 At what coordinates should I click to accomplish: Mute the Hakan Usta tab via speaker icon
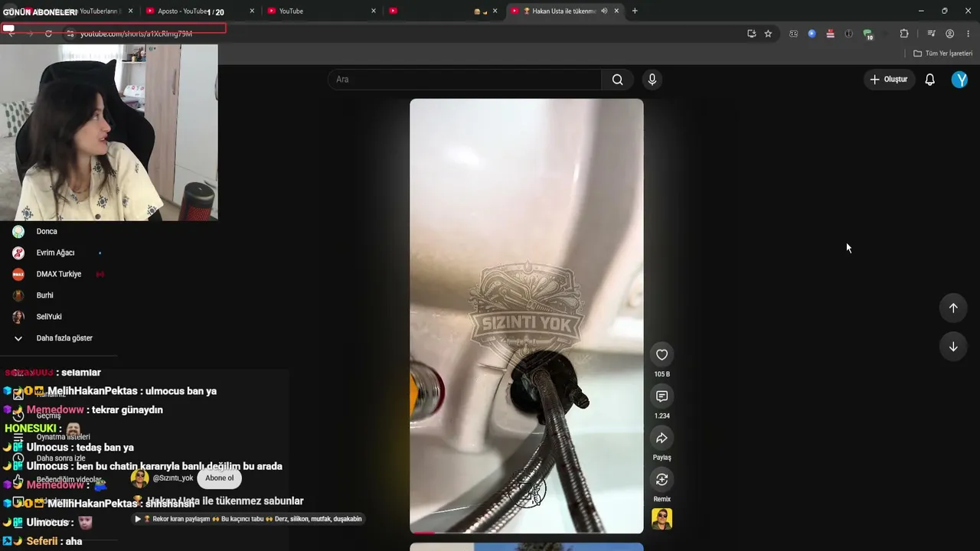[604, 11]
